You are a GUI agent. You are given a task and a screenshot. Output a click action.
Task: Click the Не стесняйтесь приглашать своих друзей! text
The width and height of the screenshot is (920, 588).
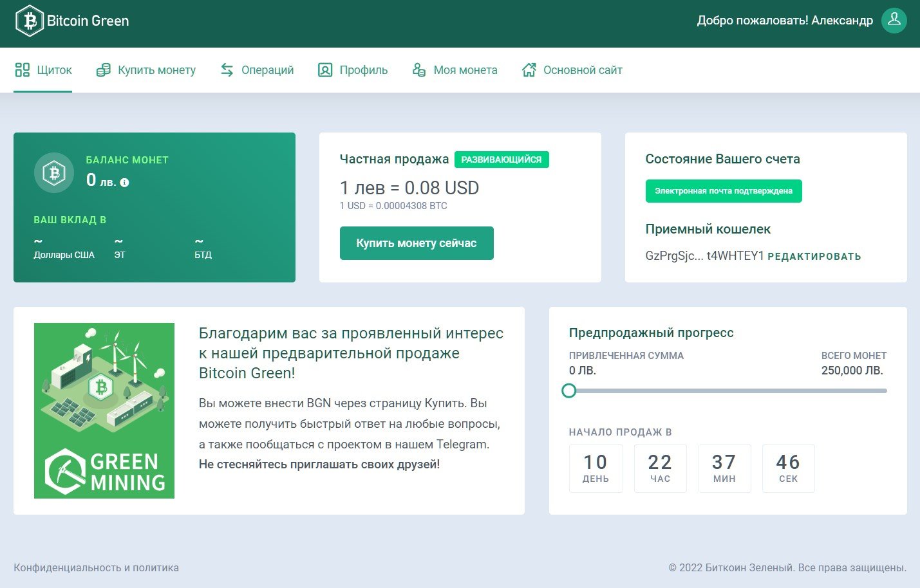(x=319, y=464)
